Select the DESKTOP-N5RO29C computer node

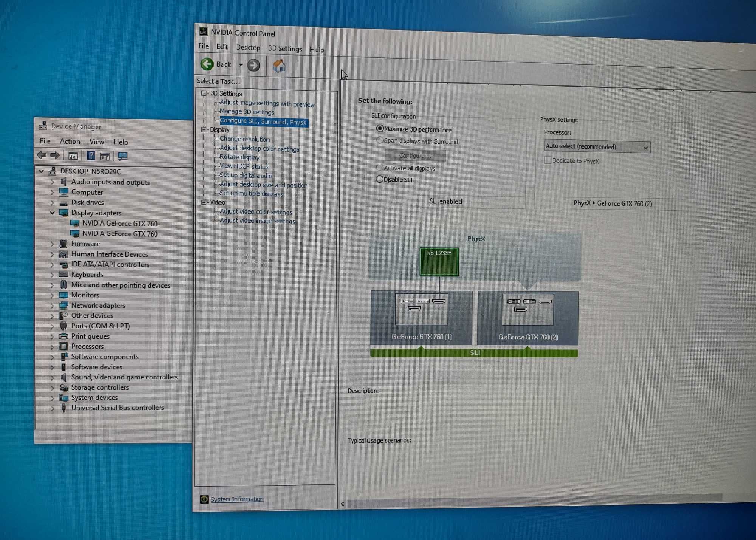tap(90, 171)
